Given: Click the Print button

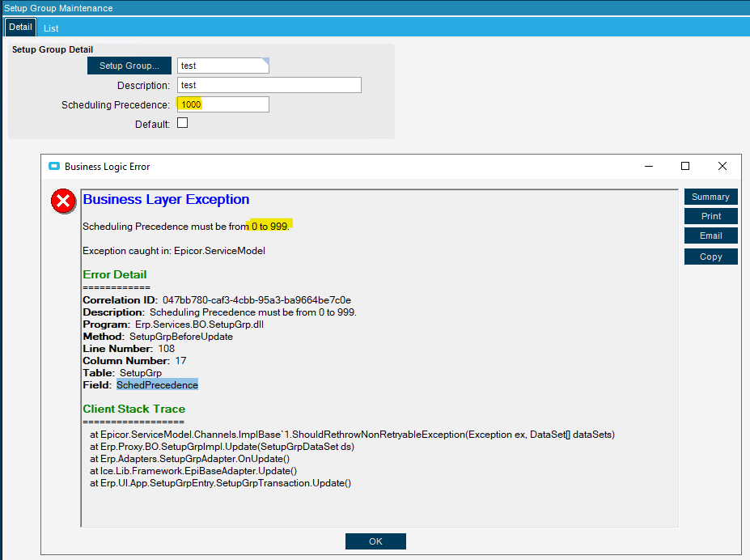Looking at the screenshot, I should click(711, 216).
